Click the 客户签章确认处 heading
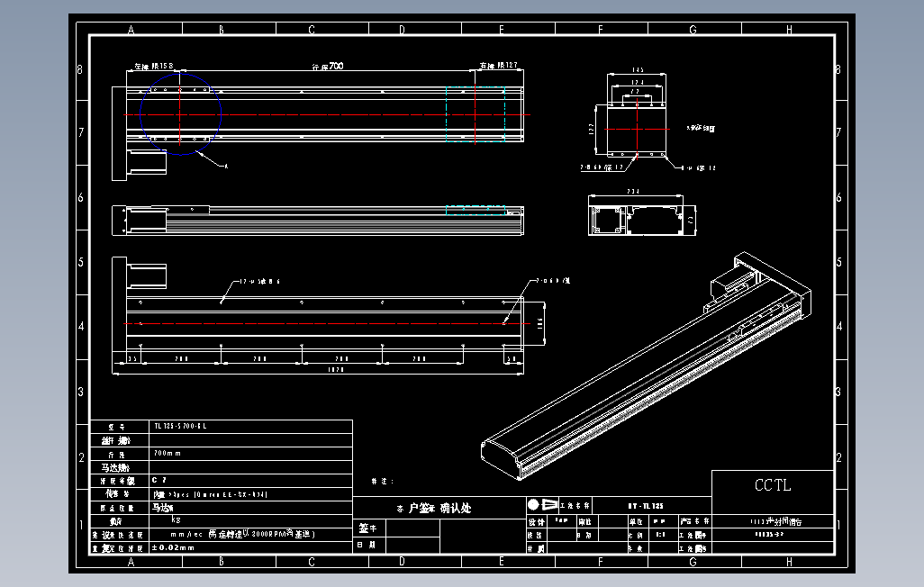The width and height of the screenshot is (924, 587). (x=434, y=508)
